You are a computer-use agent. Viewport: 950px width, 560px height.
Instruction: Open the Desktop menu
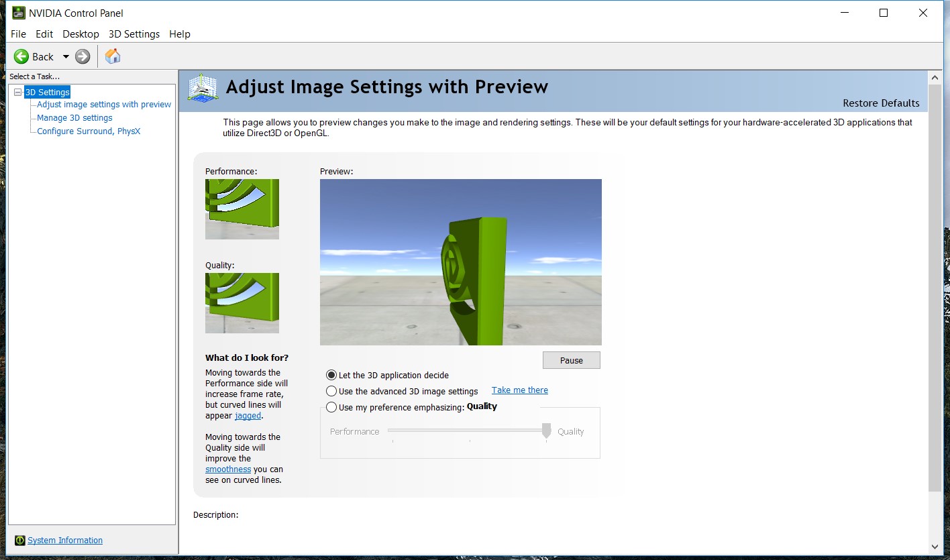pos(81,34)
